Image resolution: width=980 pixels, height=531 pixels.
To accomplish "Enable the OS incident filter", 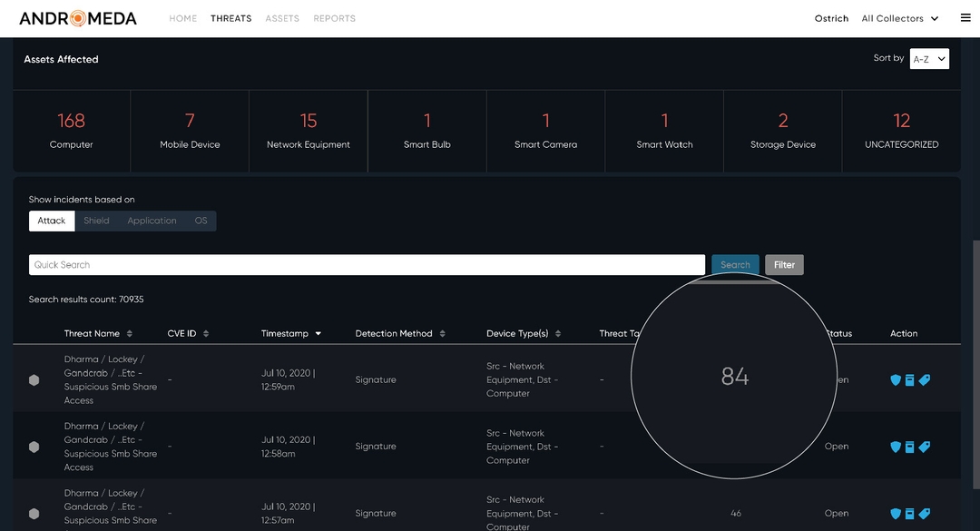I will [201, 221].
